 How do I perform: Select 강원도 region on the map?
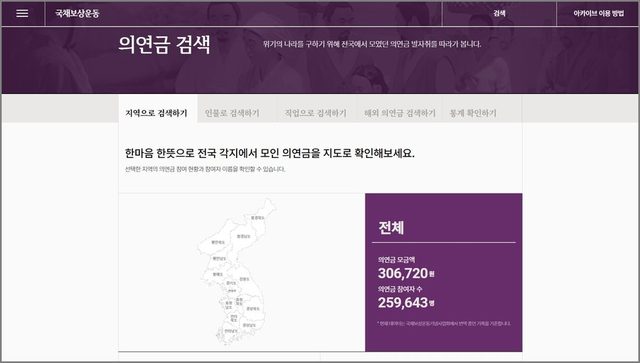(244, 279)
